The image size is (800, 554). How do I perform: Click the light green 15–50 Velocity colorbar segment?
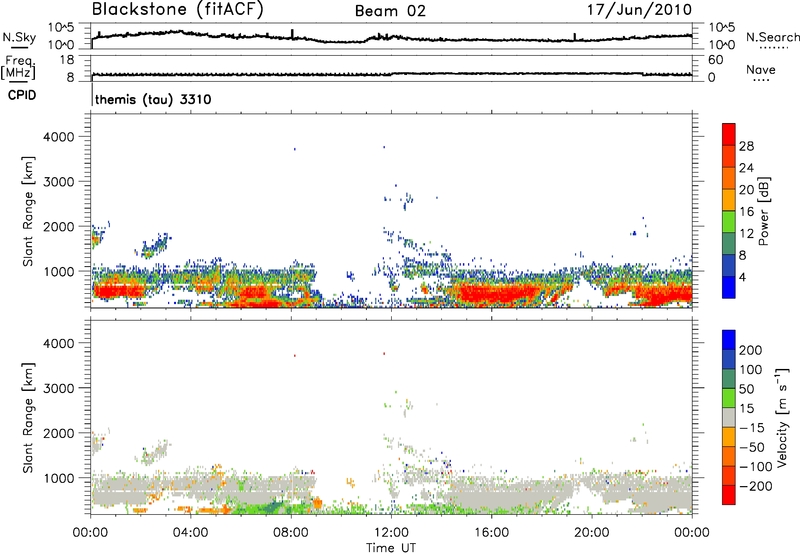tap(729, 398)
